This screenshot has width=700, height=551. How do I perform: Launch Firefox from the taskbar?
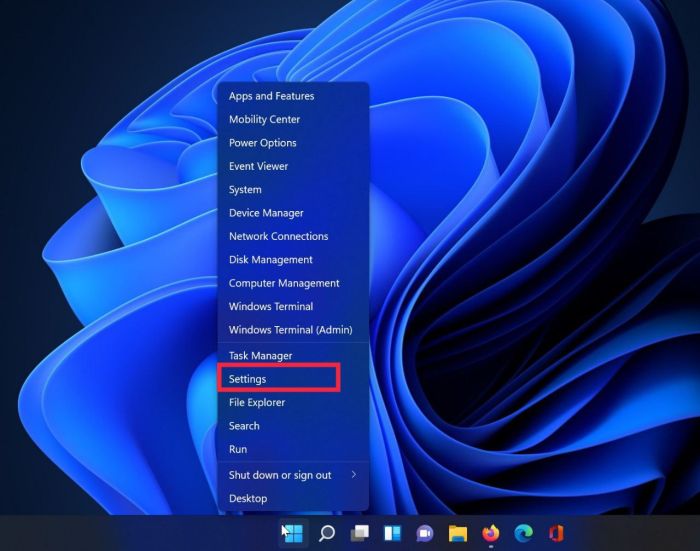click(x=491, y=533)
